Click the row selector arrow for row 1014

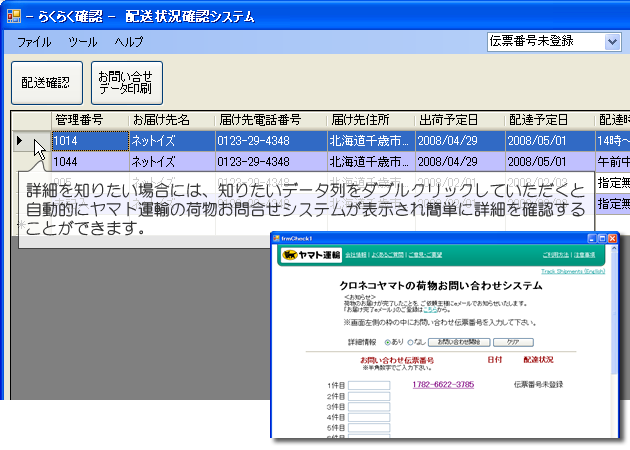(x=20, y=140)
